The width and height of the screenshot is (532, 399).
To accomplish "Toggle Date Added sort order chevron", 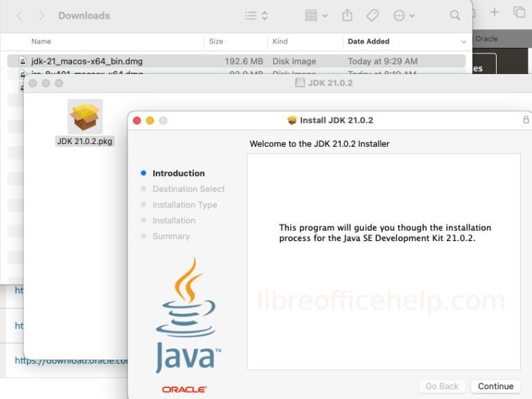I will 463,42.
